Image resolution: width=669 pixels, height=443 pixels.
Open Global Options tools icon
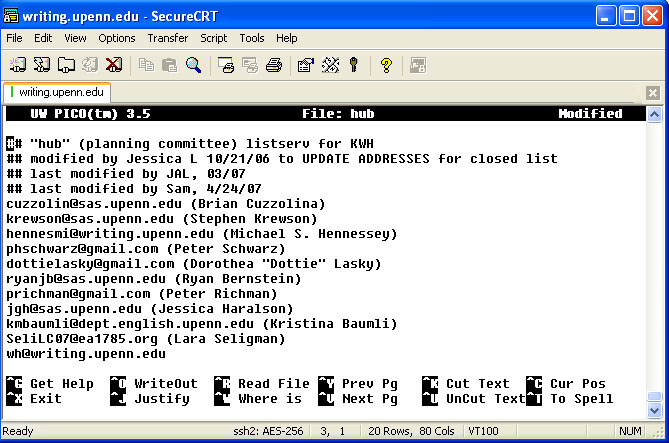click(x=330, y=65)
